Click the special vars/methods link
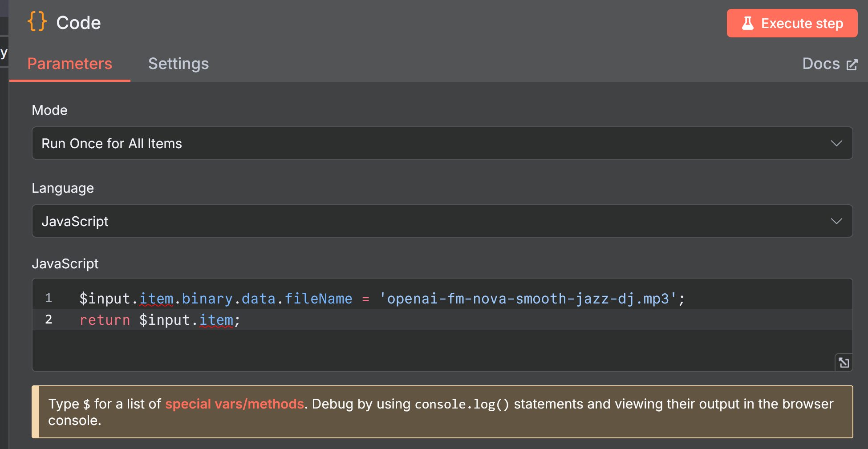Screen dimensions: 868x449 [x=235, y=404]
